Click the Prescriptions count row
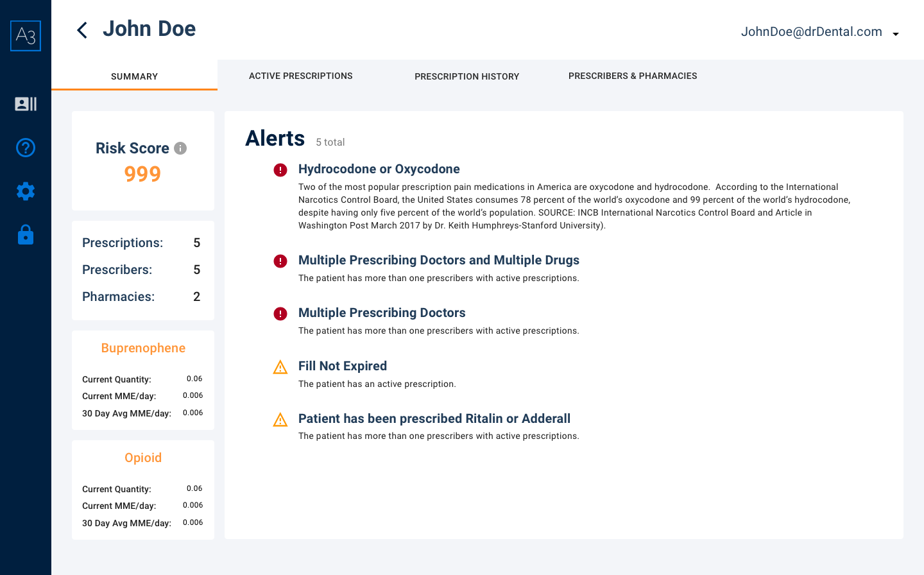Screen dimensions: 924x575 coord(142,243)
